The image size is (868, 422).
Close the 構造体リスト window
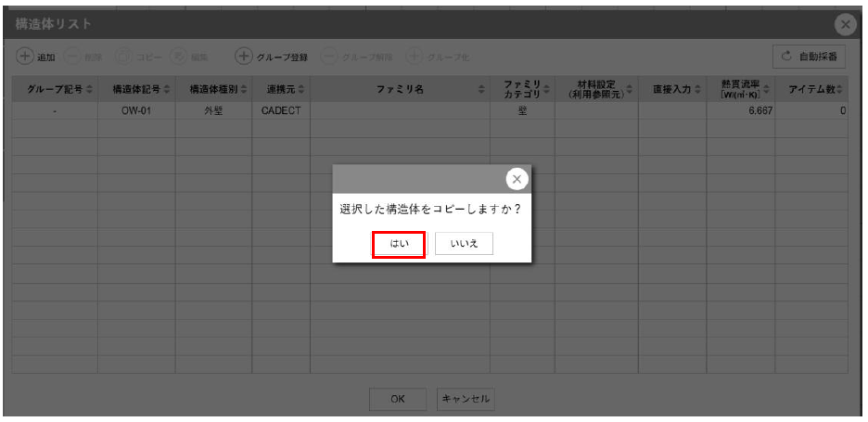(x=845, y=25)
